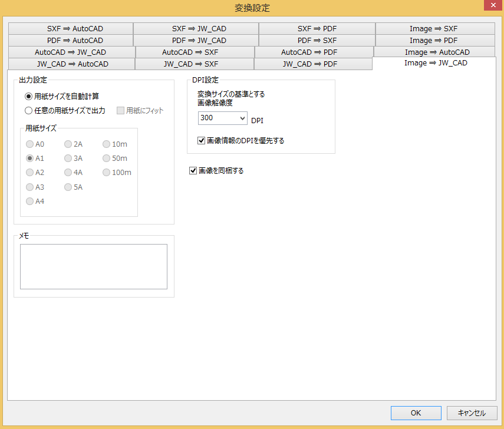Choose 10m paper length option

115,144
